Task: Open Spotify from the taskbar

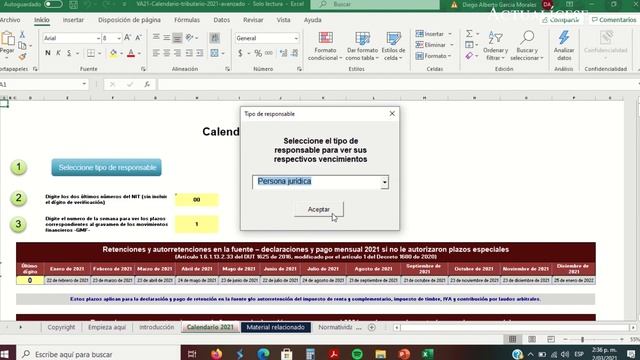Action: point(357,354)
